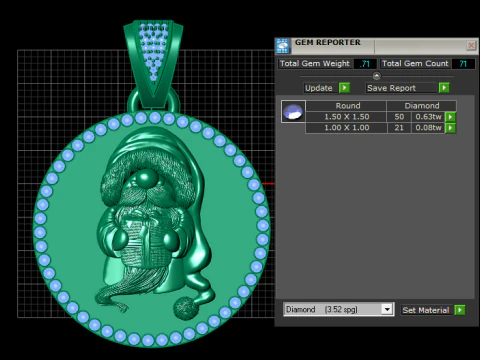The image size is (480, 360).
Task: Click the green arrow for 0.63tw row
Action: (x=450, y=117)
